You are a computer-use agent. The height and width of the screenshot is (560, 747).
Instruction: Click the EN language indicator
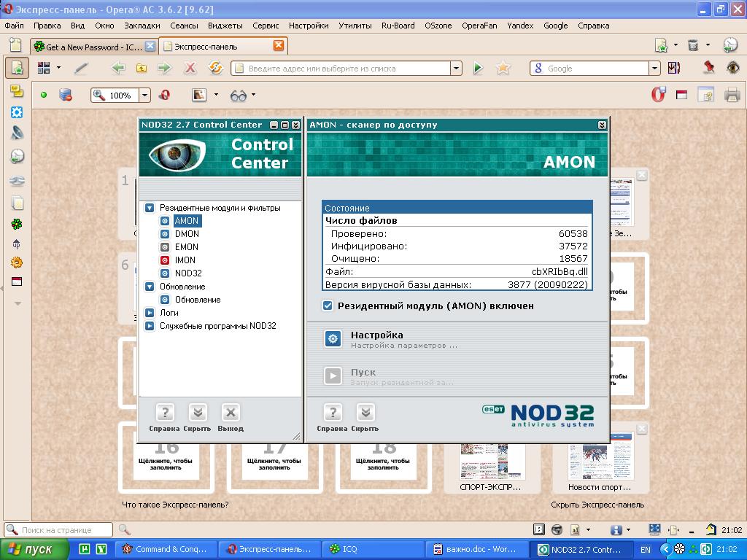pyautogui.click(x=646, y=550)
